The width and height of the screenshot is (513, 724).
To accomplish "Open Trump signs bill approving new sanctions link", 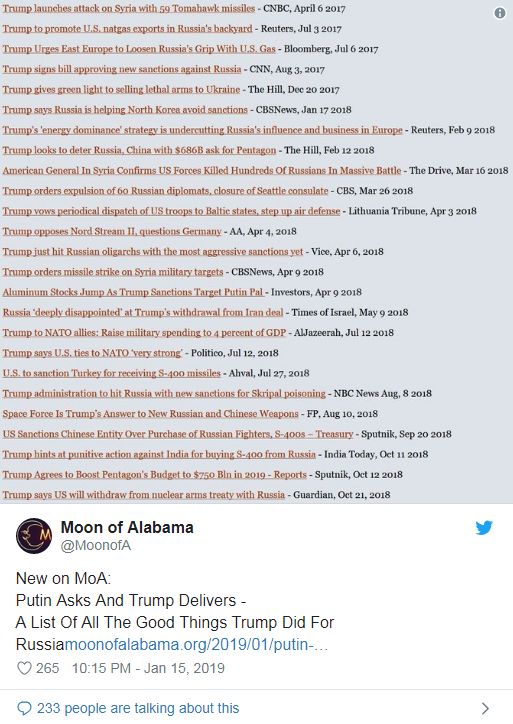I will tap(122, 69).
